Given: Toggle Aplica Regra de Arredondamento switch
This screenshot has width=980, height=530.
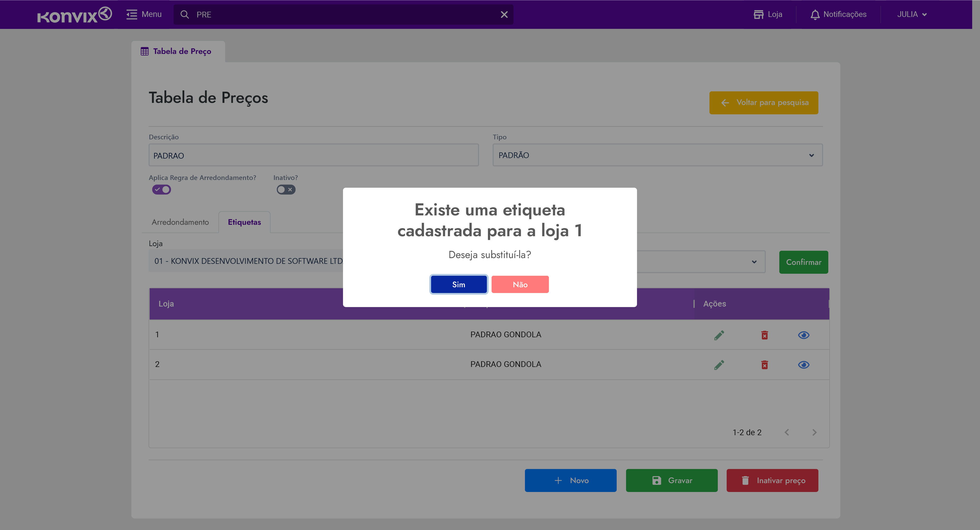Looking at the screenshot, I should click(162, 189).
